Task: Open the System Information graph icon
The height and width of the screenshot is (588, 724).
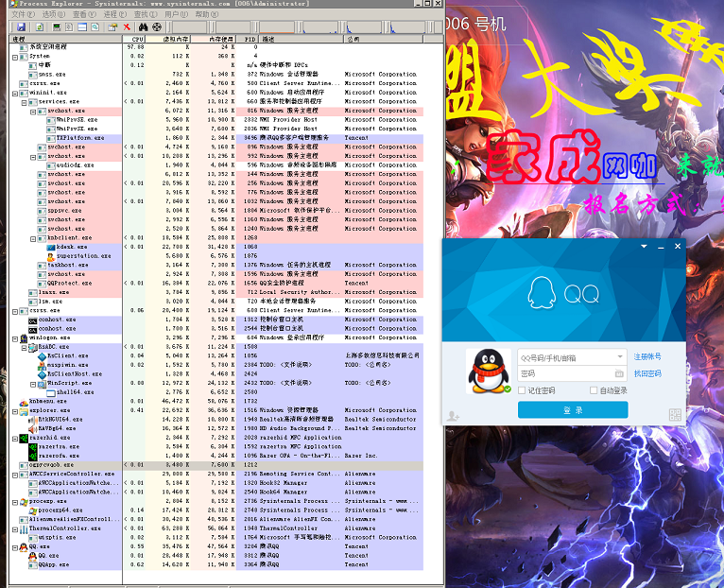Action: [57, 27]
